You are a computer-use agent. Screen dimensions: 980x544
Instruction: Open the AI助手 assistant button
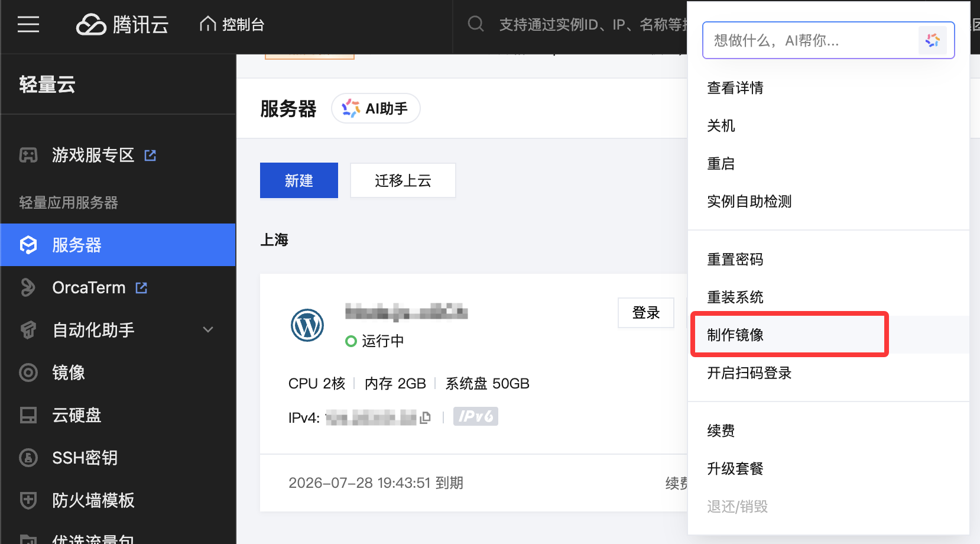pyautogui.click(x=376, y=109)
